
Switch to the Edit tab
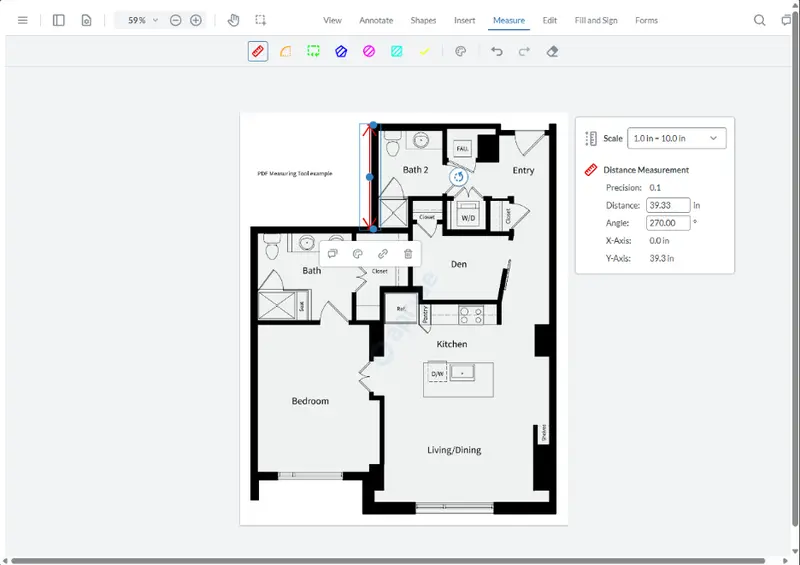point(549,20)
